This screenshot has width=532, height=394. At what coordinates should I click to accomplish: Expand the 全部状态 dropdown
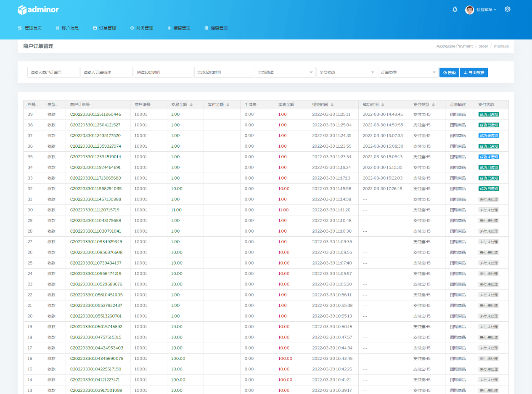(347, 72)
